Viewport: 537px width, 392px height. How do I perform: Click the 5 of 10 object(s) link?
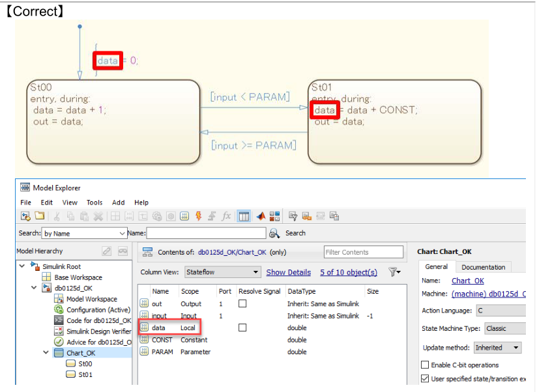click(x=349, y=273)
